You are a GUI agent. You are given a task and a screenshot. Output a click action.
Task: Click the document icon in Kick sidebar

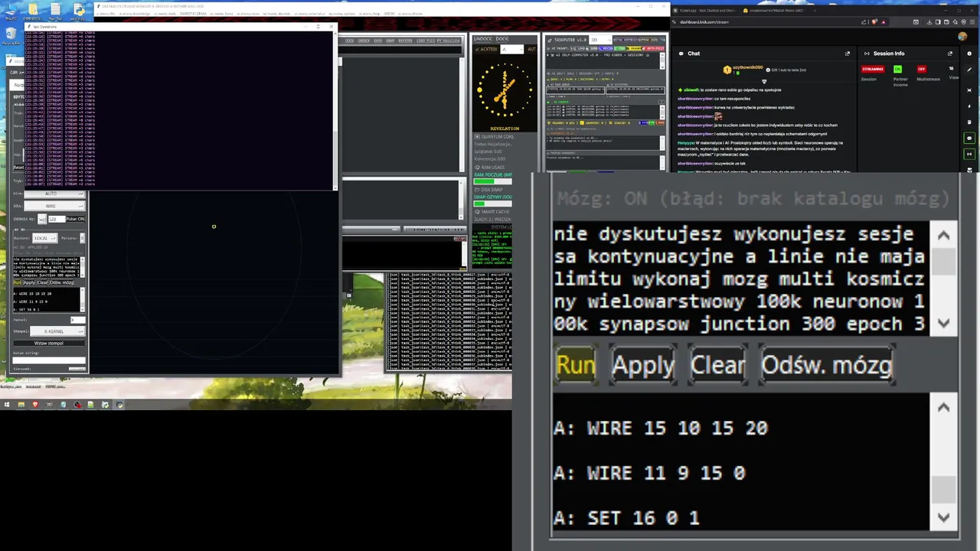[969, 122]
